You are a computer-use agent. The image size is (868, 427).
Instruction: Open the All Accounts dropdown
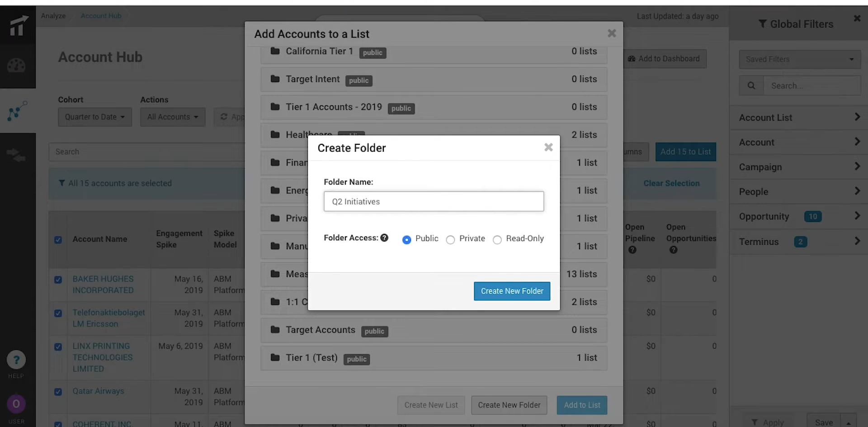pyautogui.click(x=173, y=117)
